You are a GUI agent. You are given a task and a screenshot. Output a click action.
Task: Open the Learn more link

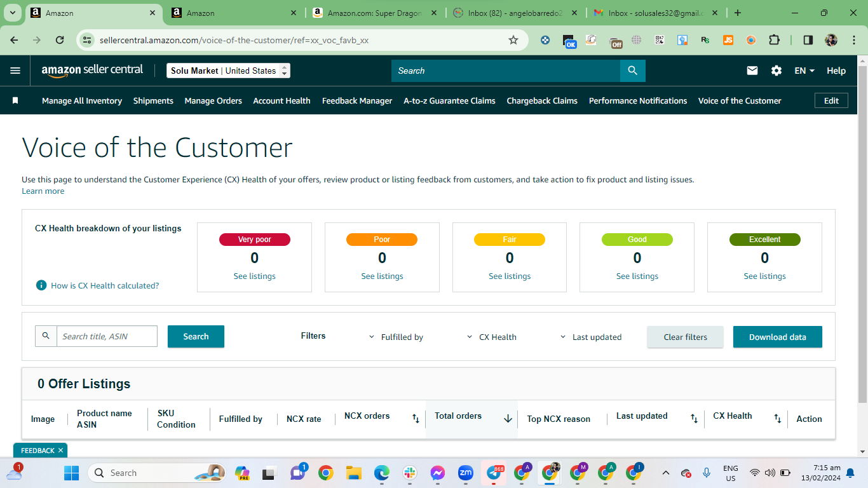(x=43, y=191)
